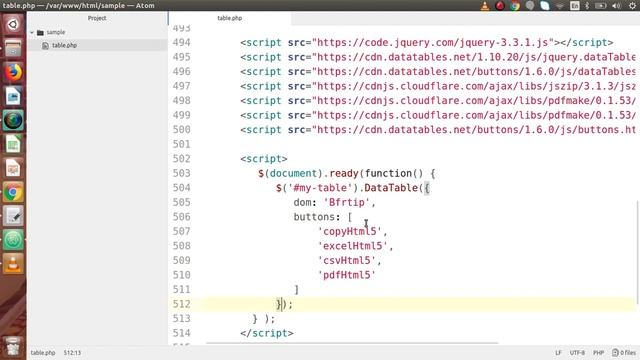The width and height of the screenshot is (640, 360).
Task: Launch Google Chrome from the dock
Action: click(x=13, y=192)
